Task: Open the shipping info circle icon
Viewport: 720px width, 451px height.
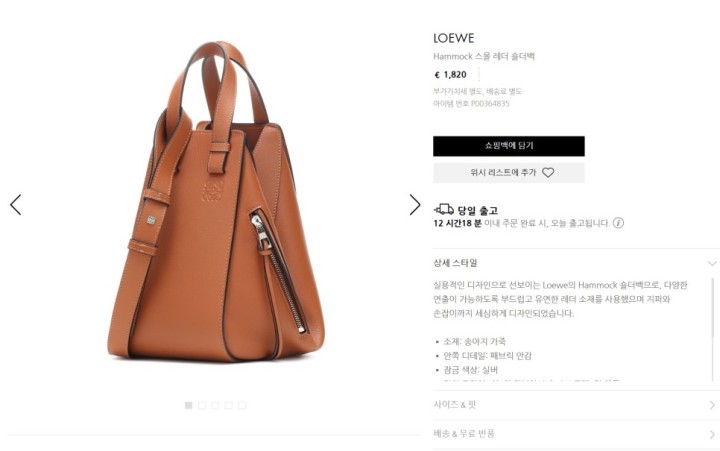Action: point(618,223)
